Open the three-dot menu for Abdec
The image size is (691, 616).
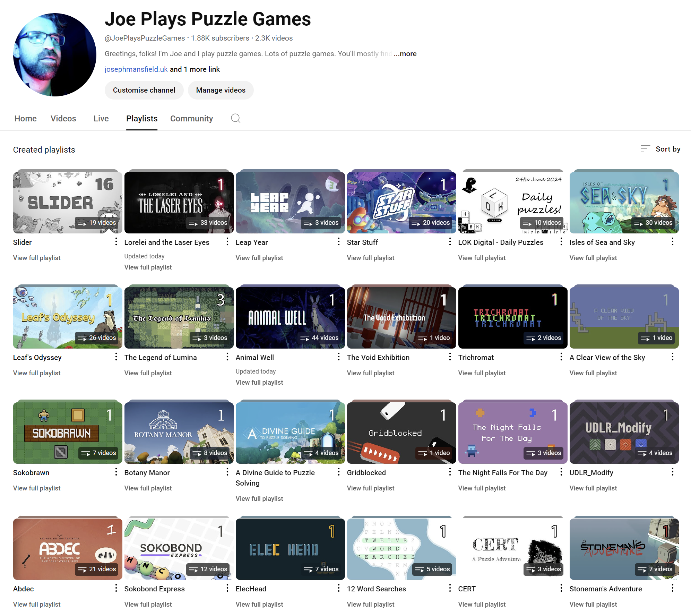coord(116,588)
